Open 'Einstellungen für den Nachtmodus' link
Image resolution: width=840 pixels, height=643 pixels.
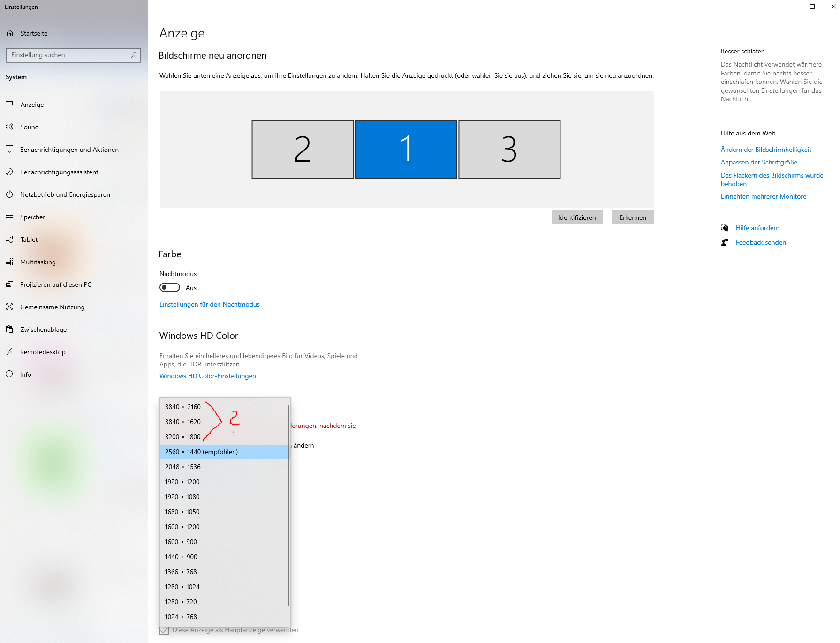pos(210,304)
